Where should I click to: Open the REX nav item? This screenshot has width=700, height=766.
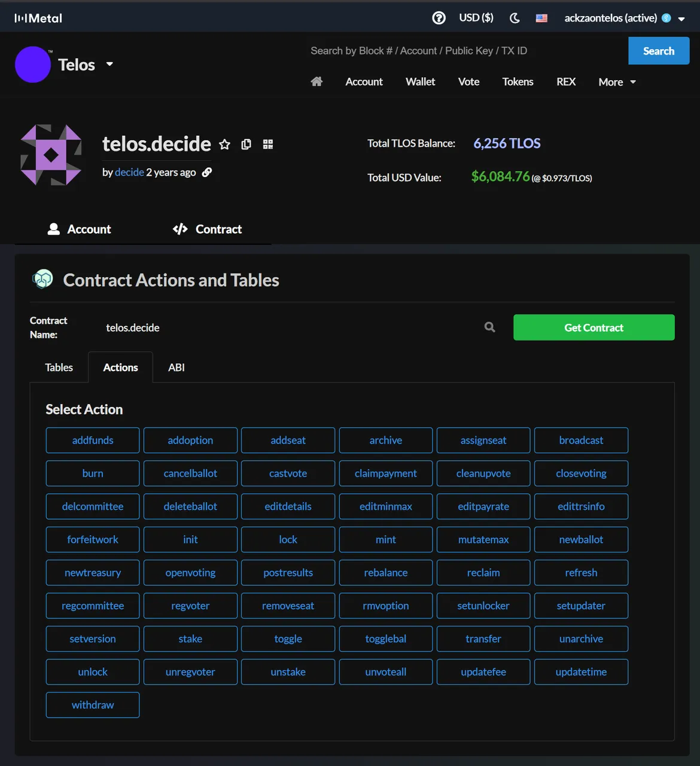pyautogui.click(x=566, y=82)
